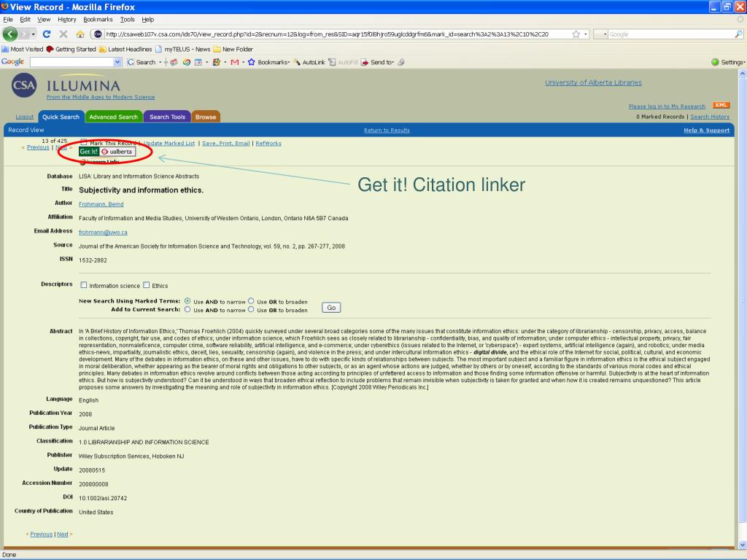Open the Help menu
Image resolution: width=747 pixels, height=560 pixels.
tap(147, 20)
